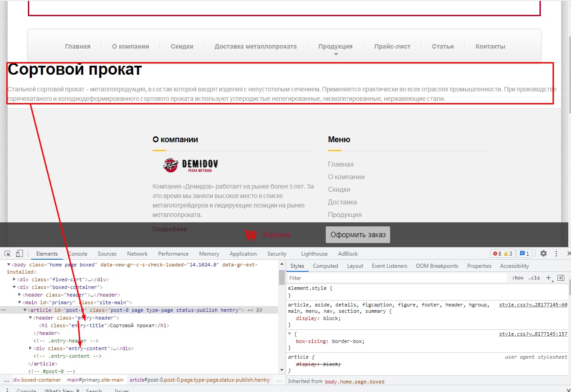Image resolution: width=571 pixels, height=392 pixels.
Task: Click the breadcrumb right overflow ellipsis
Action: click(279, 380)
